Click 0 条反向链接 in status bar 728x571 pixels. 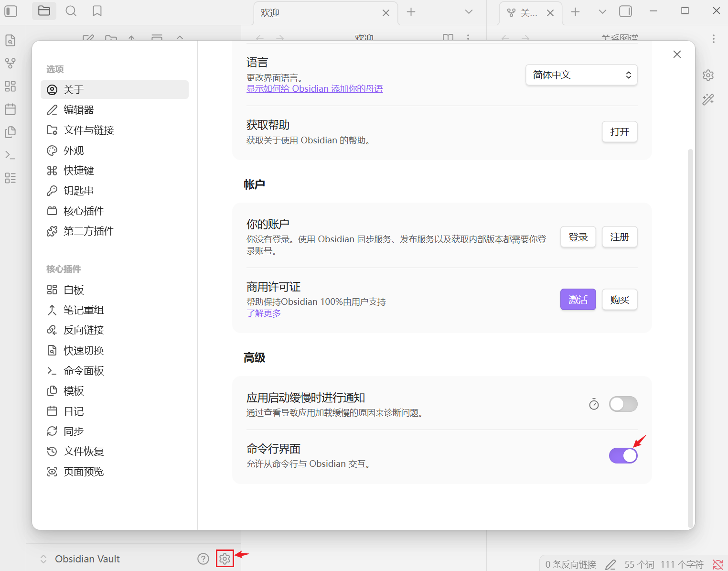pos(570,564)
